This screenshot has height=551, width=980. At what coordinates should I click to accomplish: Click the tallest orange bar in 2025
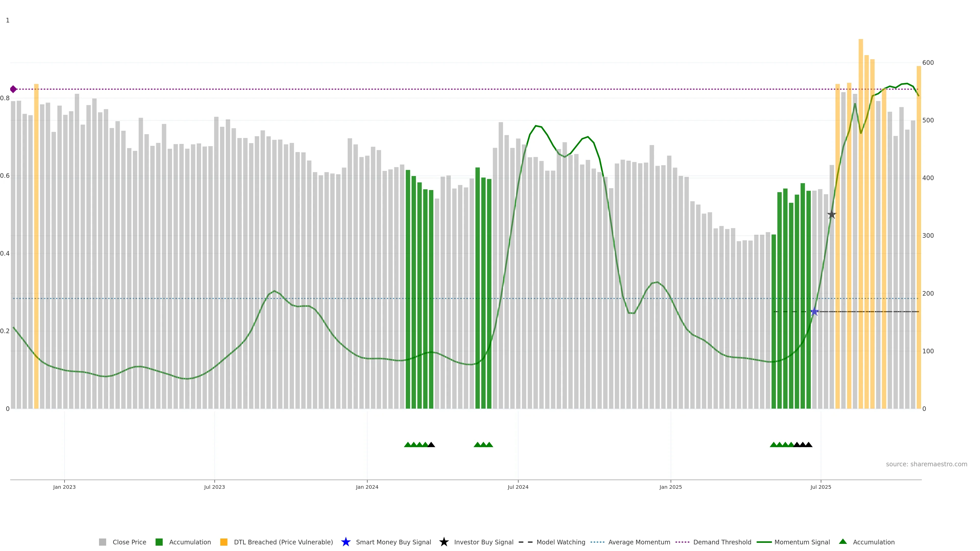(x=861, y=190)
